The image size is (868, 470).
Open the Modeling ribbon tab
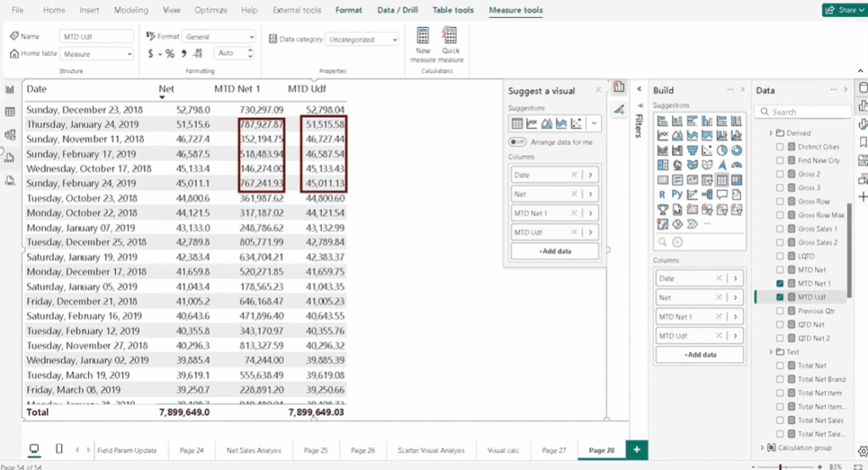click(x=131, y=10)
